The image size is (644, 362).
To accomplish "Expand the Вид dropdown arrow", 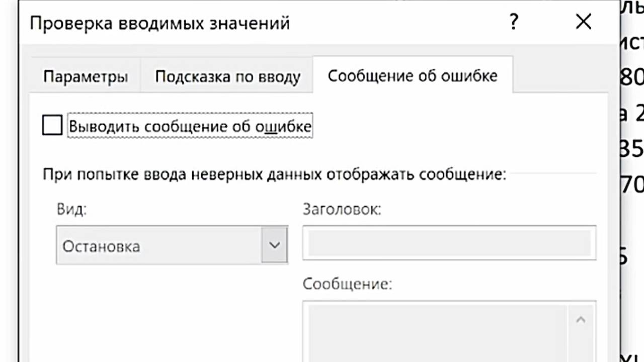I will pyautogui.click(x=274, y=245).
